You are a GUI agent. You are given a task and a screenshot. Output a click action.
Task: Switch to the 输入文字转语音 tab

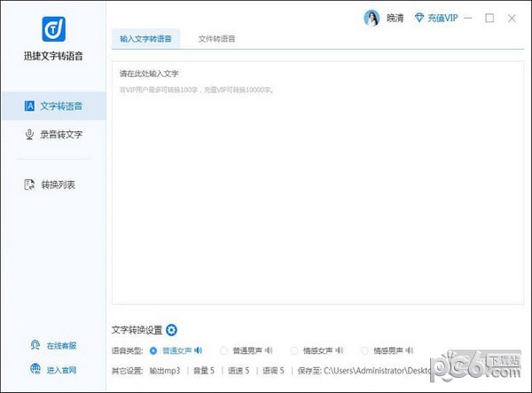146,39
